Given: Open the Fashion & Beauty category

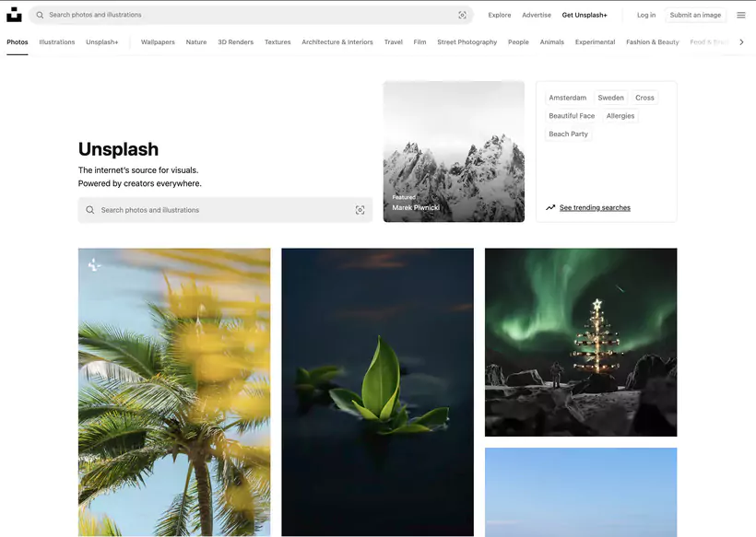Looking at the screenshot, I should [x=653, y=41].
